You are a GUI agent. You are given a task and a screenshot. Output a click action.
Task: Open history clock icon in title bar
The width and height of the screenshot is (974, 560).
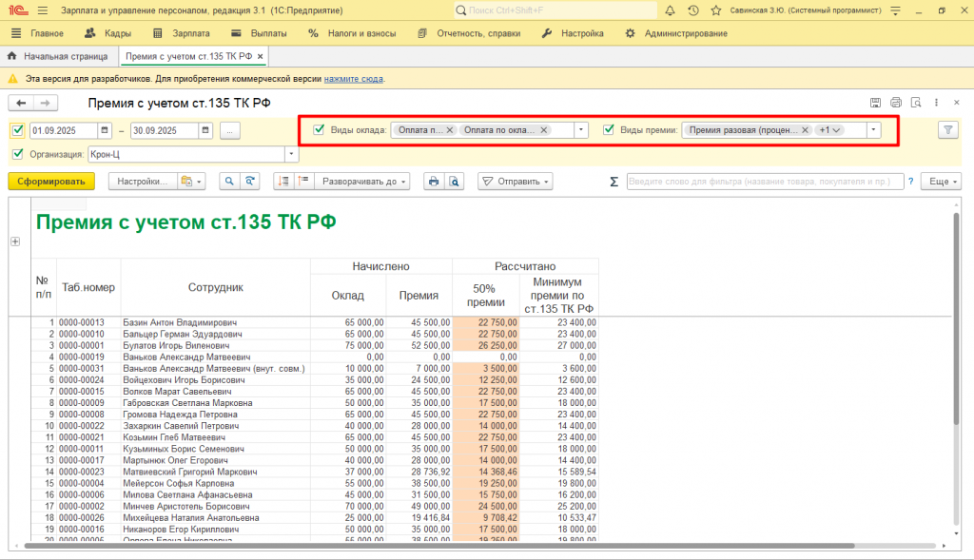pyautogui.click(x=693, y=10)
